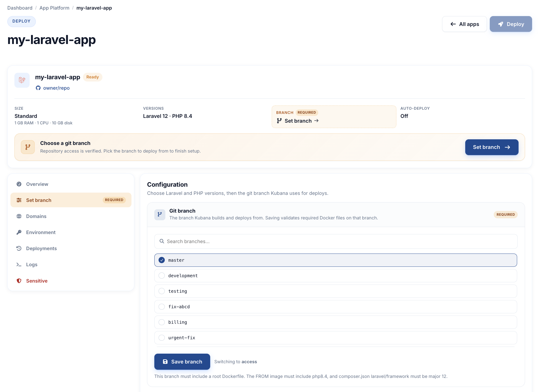Click the terminal prompt icon next to Logs
Viewport: 540px width, 392px height.
pos(19,265)
